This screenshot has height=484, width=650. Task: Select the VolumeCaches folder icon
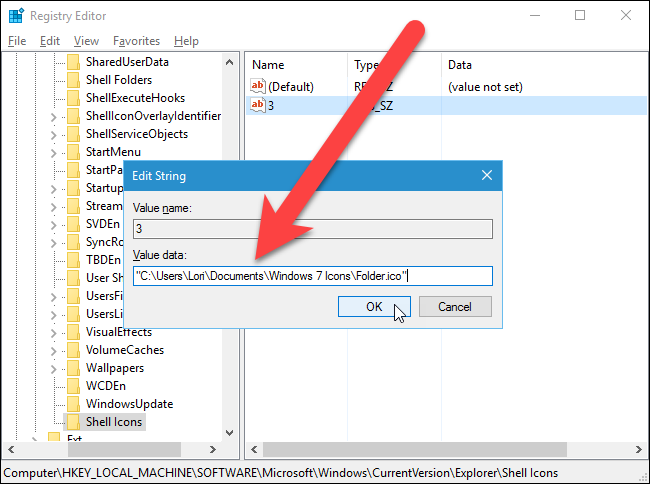pos(73,350)
